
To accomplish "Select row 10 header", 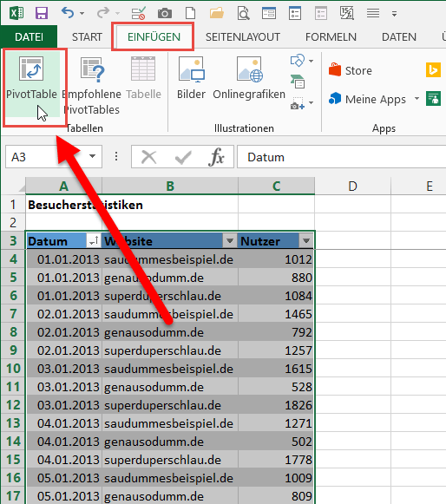I will (x=13, y=369).
